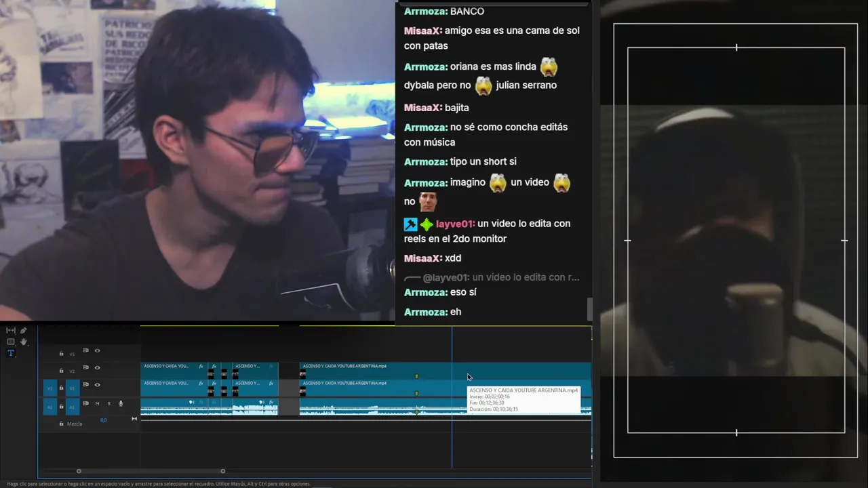Toggle lock on video track V1

pyautogui.click(x=61, y=388)
